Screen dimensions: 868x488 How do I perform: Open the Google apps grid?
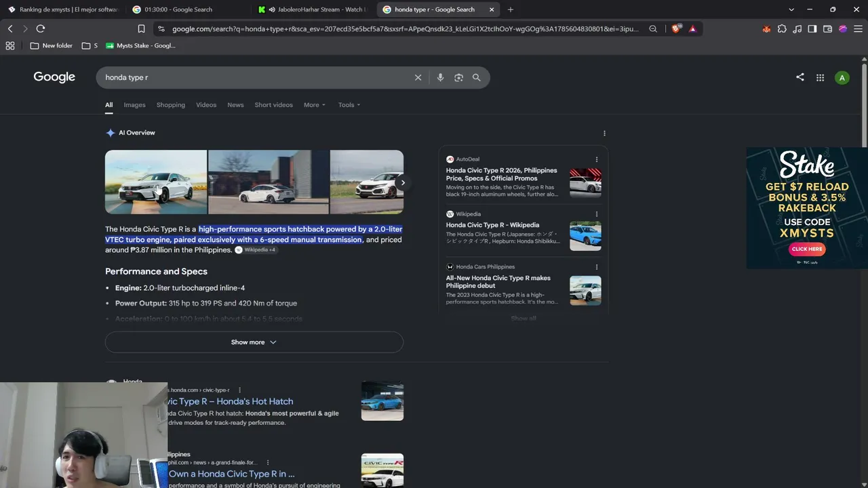coord(820,78)
